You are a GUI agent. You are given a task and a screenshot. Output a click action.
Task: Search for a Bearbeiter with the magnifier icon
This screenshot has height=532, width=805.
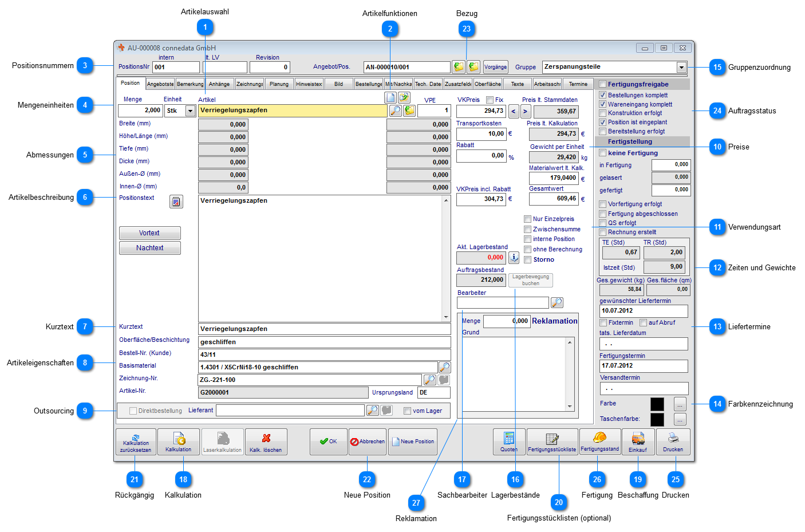pyautogui.click(x=557, y=302)
